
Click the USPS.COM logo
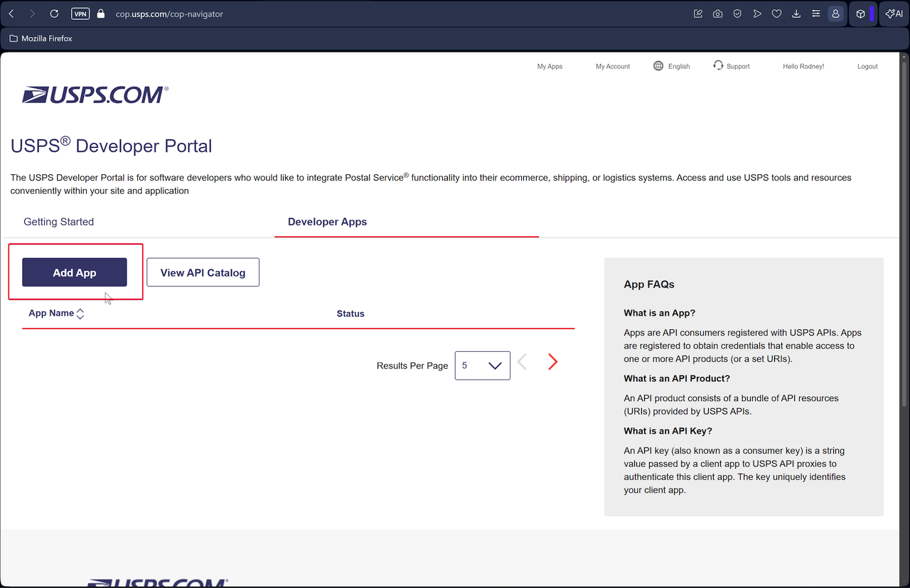pos(95,95)
